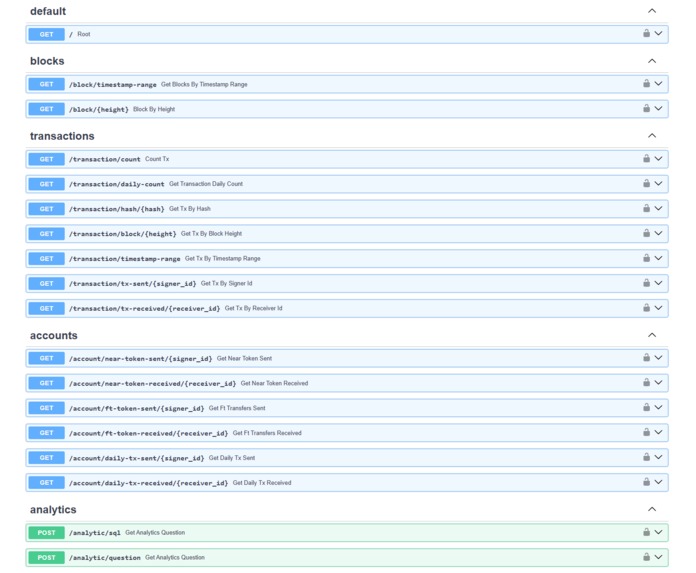
Task: Click GET button for Root endpoint
Action: click(x=47, y=34)
